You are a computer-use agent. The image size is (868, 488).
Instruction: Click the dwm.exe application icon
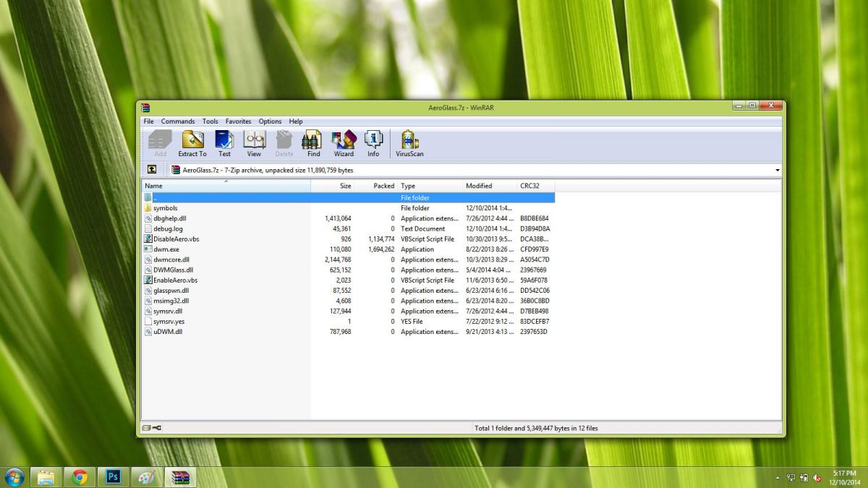(x=148, y=249)
